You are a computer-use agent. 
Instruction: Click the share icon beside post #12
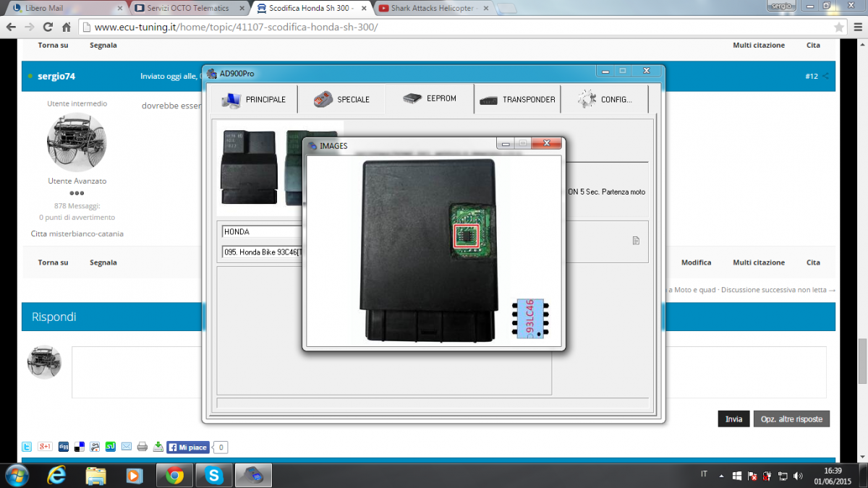tap(825, 76)
